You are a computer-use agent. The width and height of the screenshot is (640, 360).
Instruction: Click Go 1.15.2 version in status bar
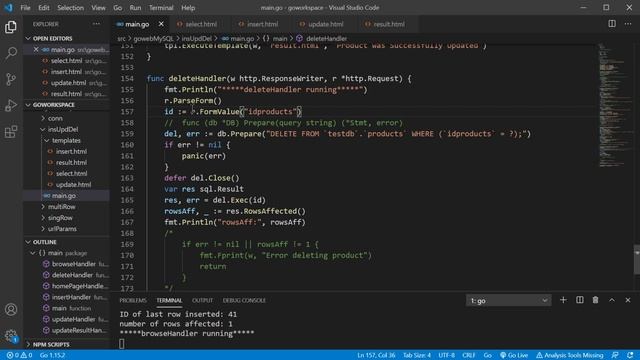click(x=52, y=355)
